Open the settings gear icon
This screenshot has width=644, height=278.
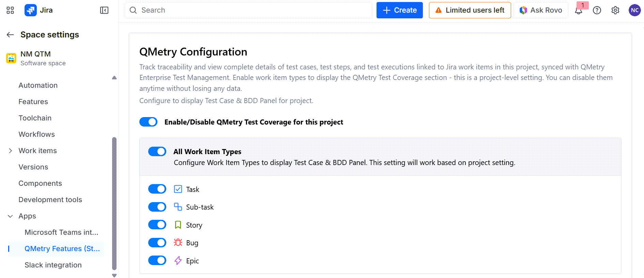(615, 11)
